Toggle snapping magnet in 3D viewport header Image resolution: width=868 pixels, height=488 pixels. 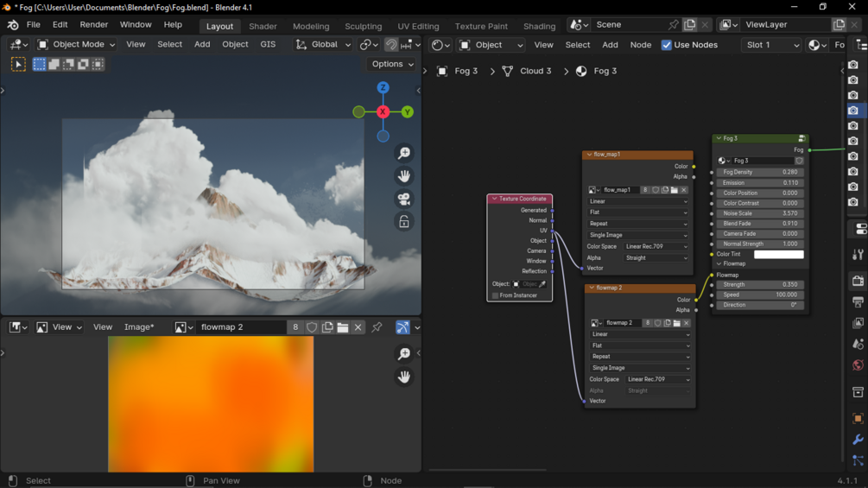pyautogui.click(x=391, y=44)
